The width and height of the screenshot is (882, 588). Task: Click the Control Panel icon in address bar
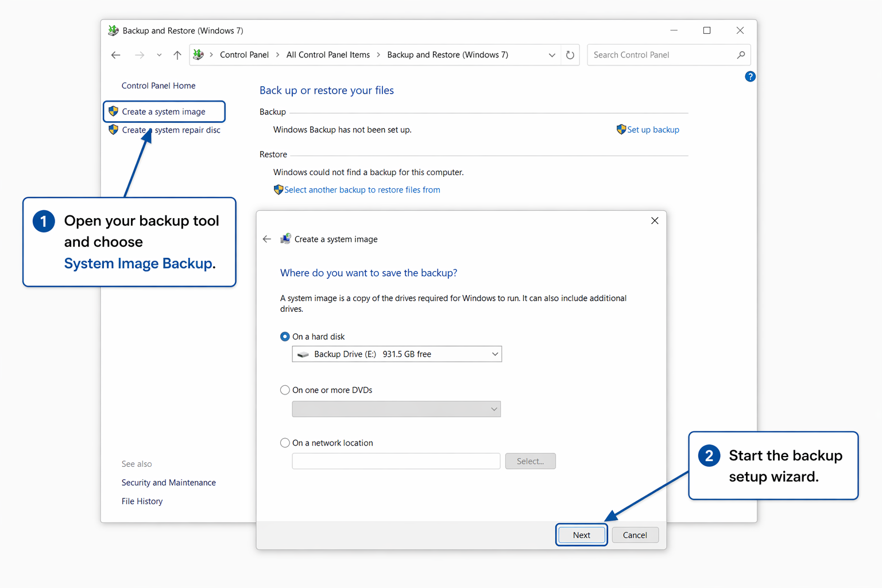[199, 55]
